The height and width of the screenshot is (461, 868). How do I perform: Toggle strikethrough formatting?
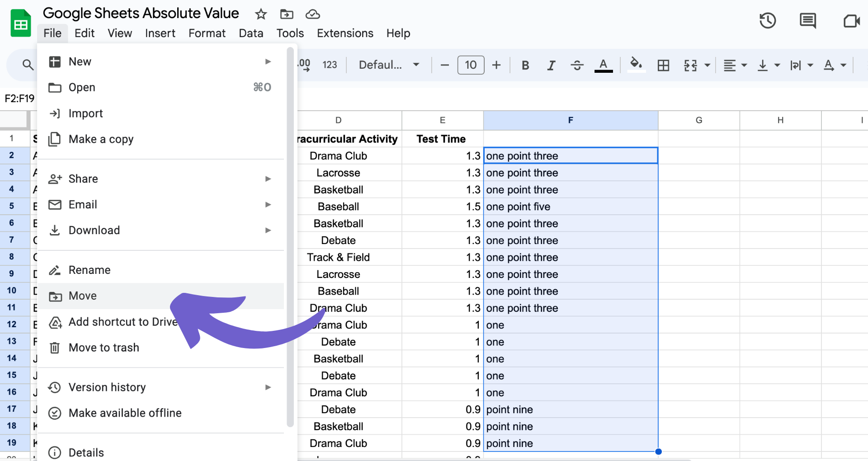click(x=577, y=65)
